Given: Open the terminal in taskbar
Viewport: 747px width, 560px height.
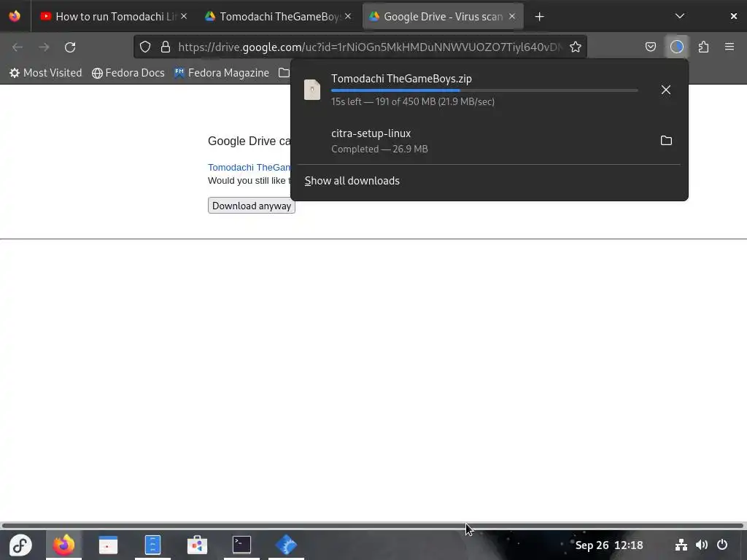Looking at the screenshot, I should pos(241,545).
